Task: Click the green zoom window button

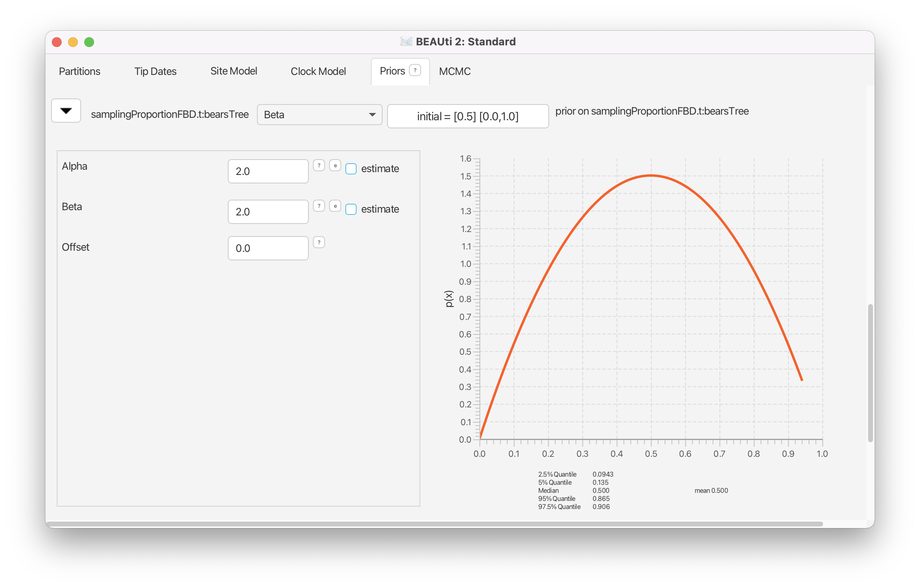Action: (x=89, y=42)
